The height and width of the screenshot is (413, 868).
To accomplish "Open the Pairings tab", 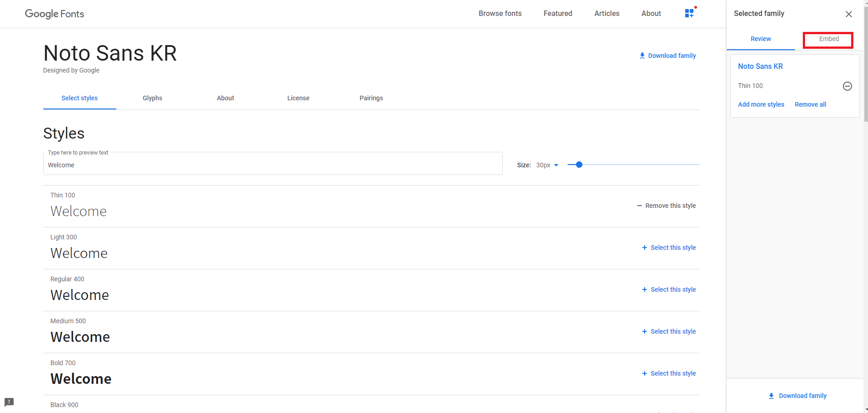I will pyautogui.click(x=371, y=98).
